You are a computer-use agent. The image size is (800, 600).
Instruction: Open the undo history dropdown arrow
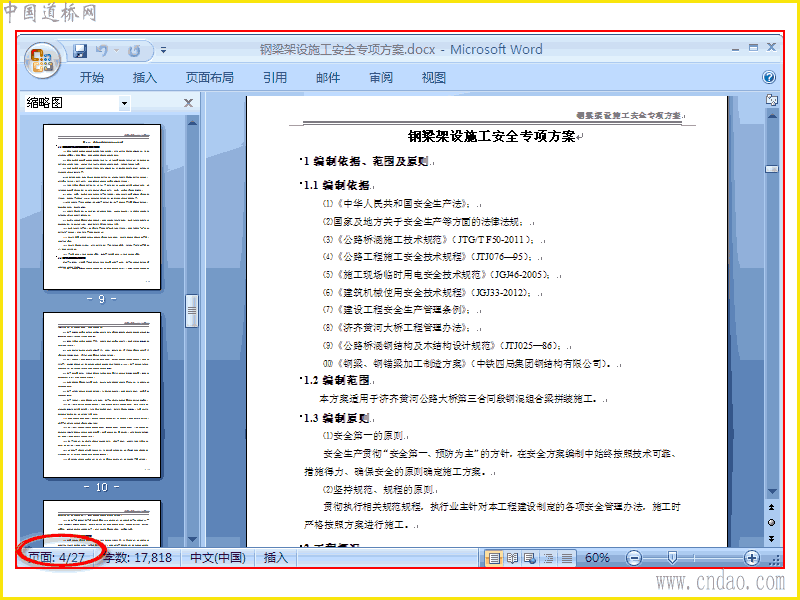(x=117, y=51)
